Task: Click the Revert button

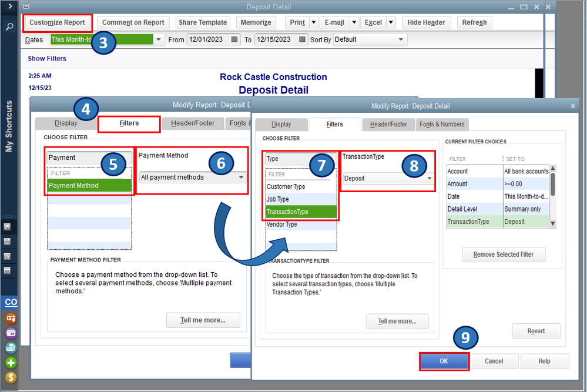Action: 536,331
